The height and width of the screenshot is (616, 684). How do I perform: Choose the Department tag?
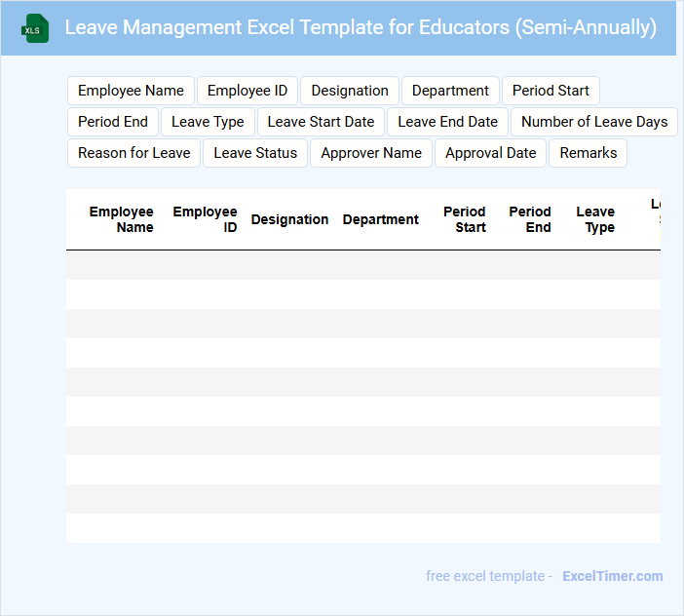pos(450,91)
